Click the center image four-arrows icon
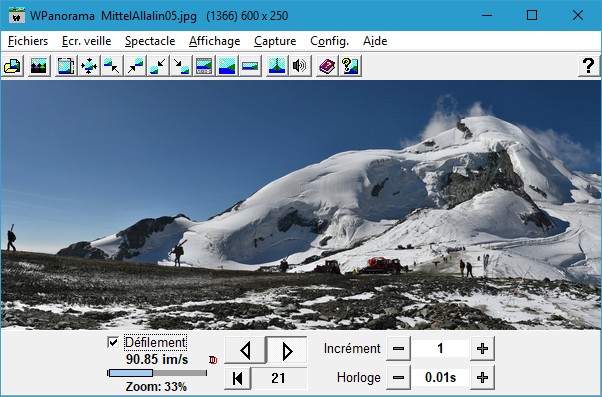Viewport: 602px width, 397px height. coord(89,66)
